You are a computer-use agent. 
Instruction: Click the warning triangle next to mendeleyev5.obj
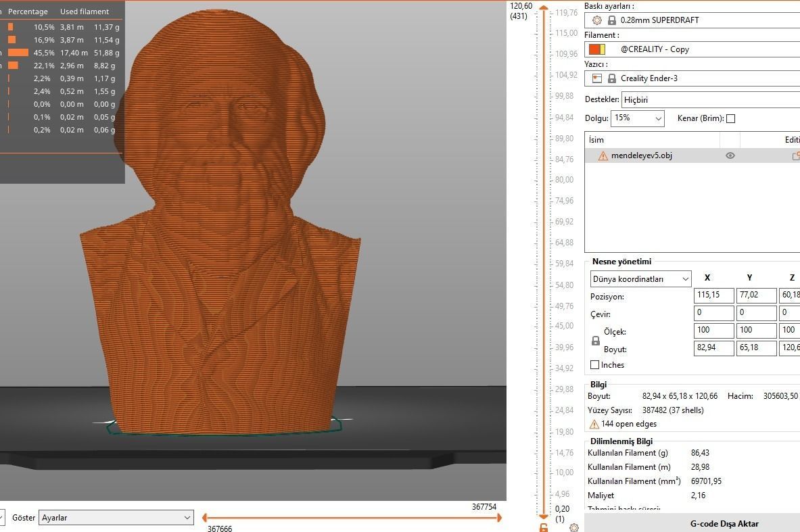[x=603, y=156]
